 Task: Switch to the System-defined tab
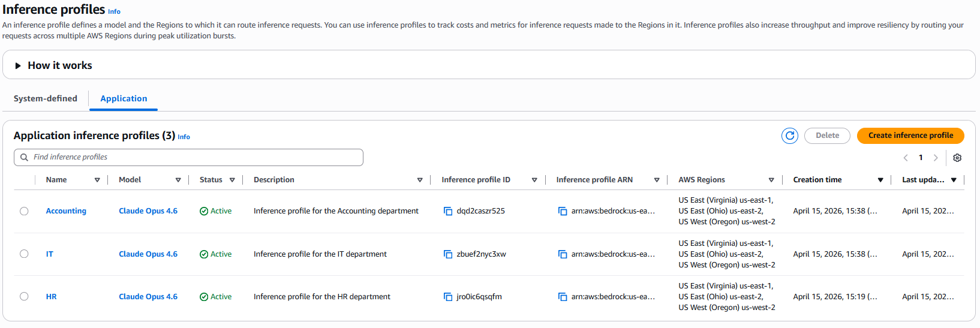(x=46, y=98)
